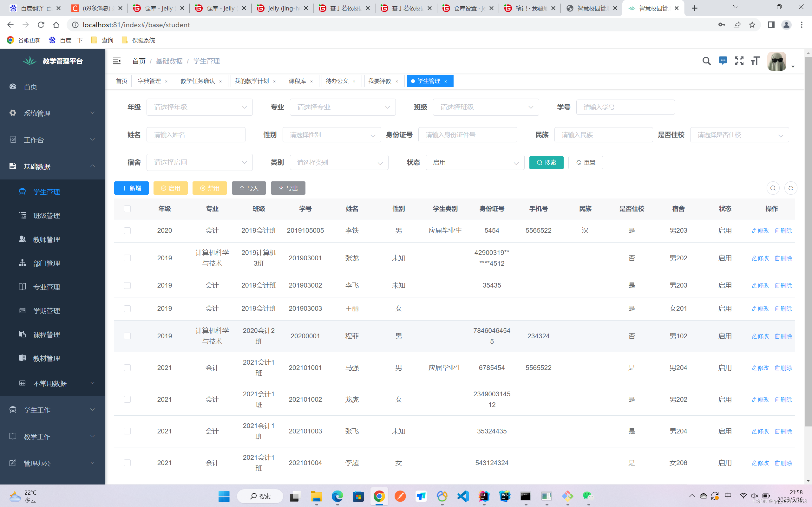The image size is (812, 507).
Task: Click the browser reload icon
Action: (41, 25)
